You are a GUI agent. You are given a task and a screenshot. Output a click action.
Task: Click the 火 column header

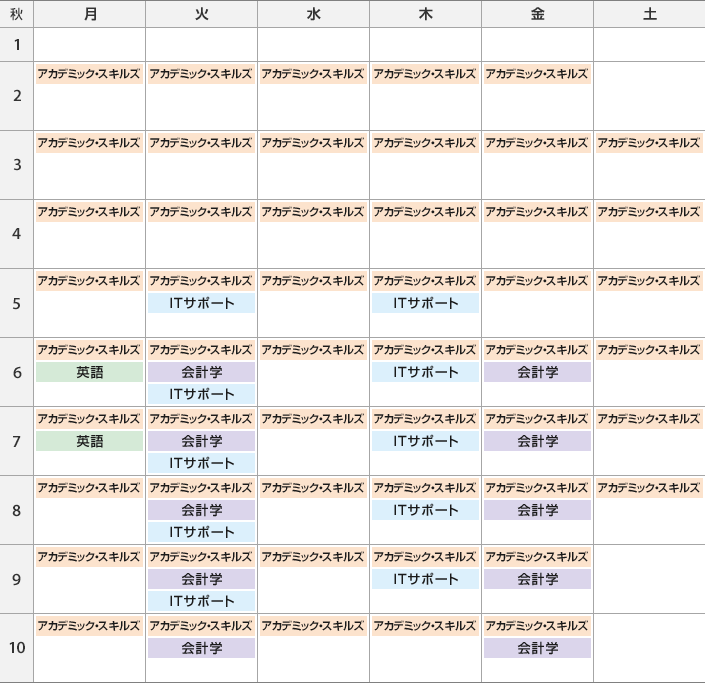click(x=201, y=14)
